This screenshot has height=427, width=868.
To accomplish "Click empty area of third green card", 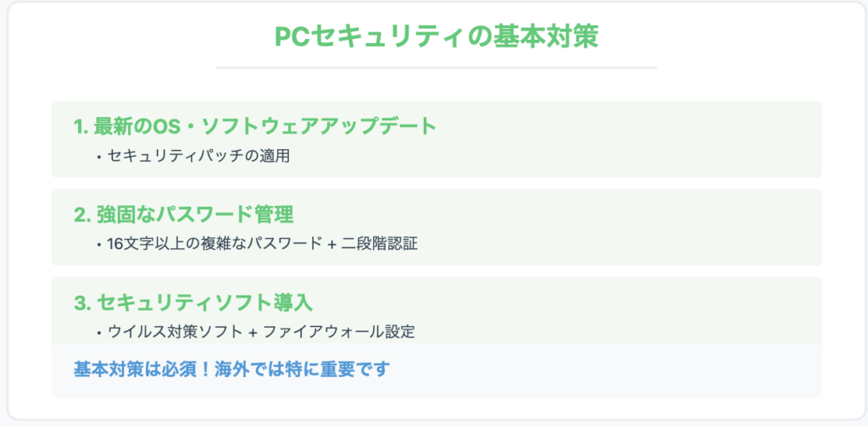I will click(609, 310).
